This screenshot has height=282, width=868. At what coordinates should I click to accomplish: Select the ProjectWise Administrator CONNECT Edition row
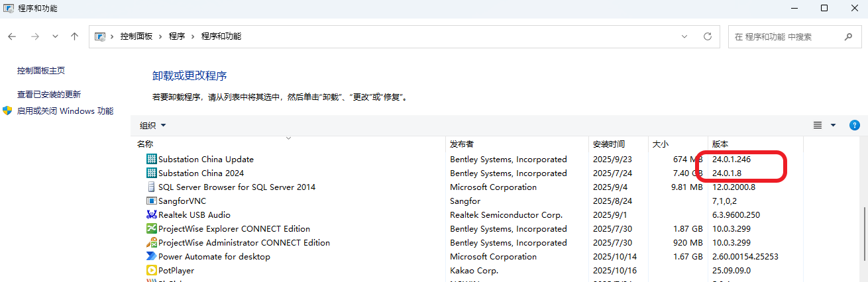pos(244,243)
